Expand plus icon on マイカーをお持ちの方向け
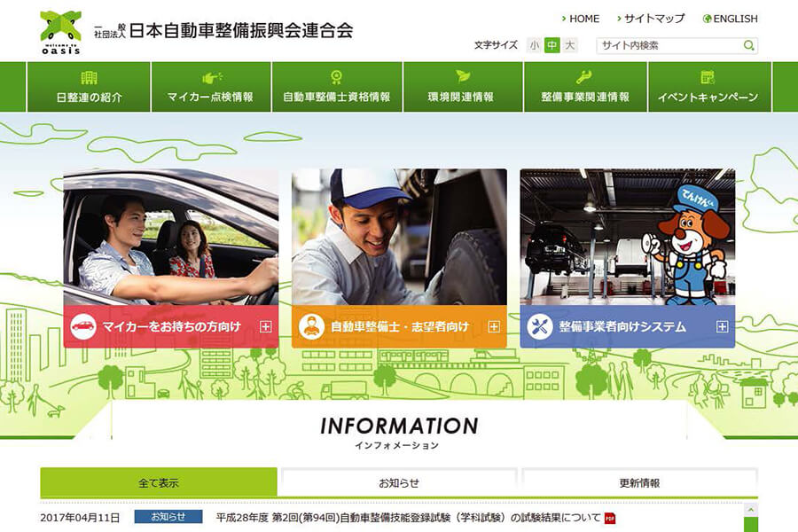 [x=266, y=327]
